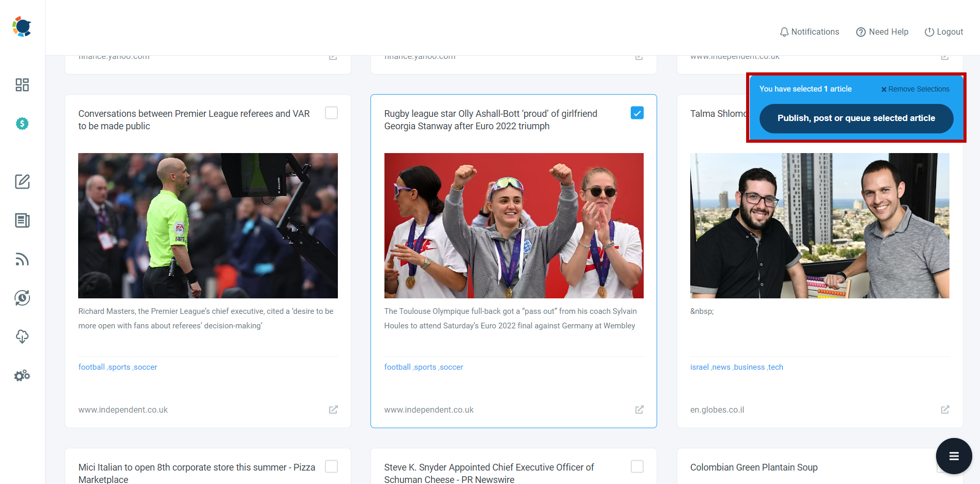Viewport: 980px width, 484px height.
Task: Click www.independent.co.uk on Rugby league card
Action: click(x=429, y=410)
